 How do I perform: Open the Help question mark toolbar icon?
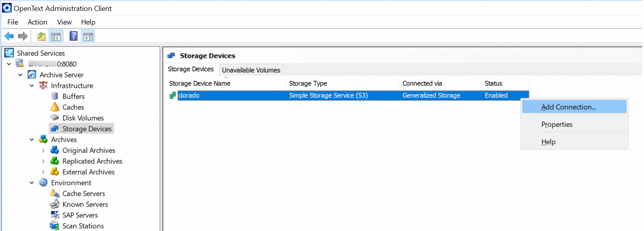click(x=74, y=36)
